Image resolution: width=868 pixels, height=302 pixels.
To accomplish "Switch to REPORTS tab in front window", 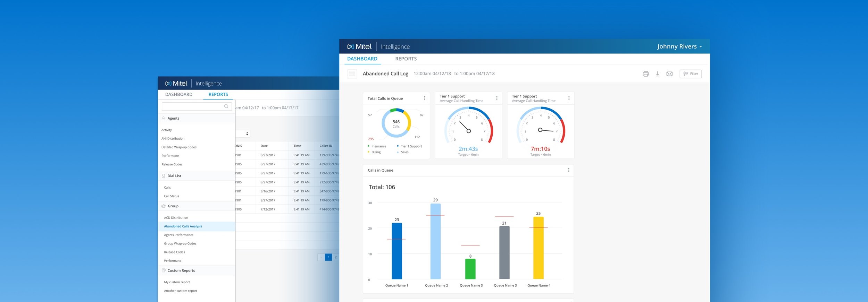I will click(x=406, y=59).
